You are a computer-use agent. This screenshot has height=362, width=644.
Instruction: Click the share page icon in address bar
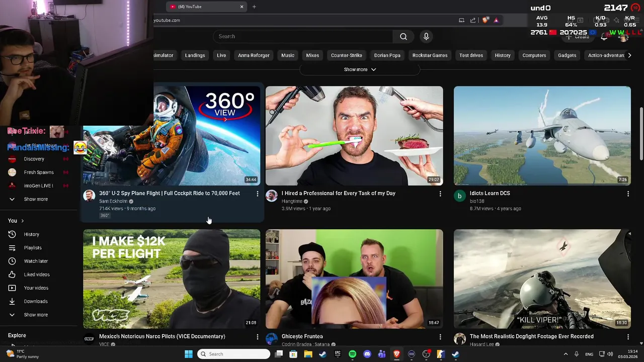point(473,20)
